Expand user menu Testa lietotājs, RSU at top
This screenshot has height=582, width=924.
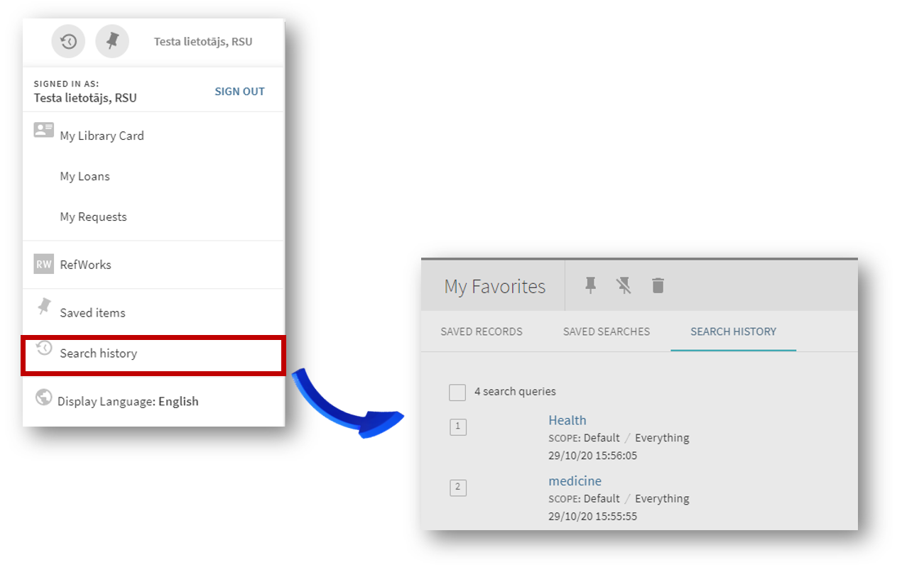point(203,42)
